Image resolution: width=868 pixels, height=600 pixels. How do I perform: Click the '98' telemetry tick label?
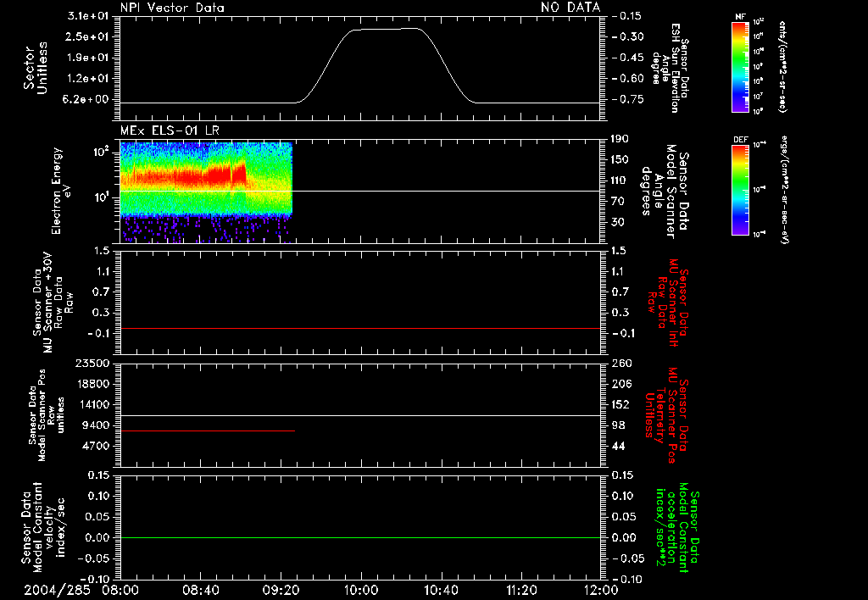(617, 425)
